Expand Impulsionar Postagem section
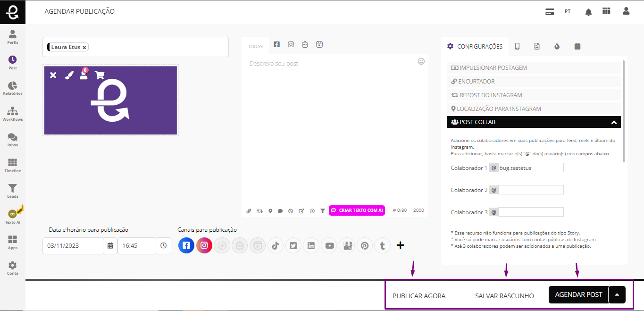The width and height of the screenshot is (644, 311). pyautogui.click(x=534, y=67)
